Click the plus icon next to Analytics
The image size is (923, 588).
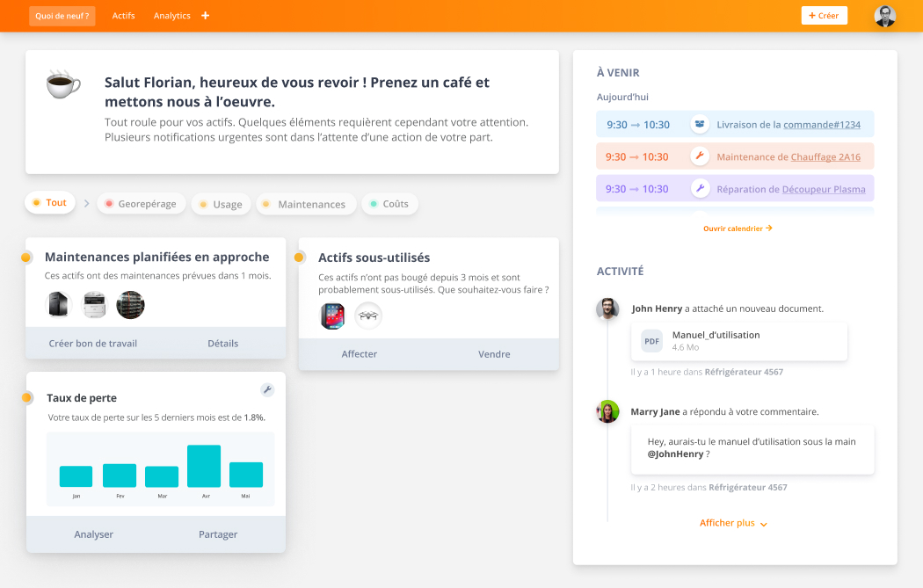205,16
